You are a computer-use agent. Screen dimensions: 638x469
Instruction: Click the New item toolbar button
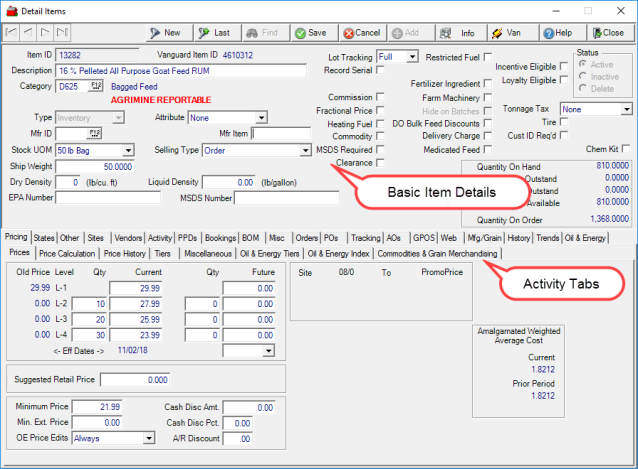pos(168,33)
